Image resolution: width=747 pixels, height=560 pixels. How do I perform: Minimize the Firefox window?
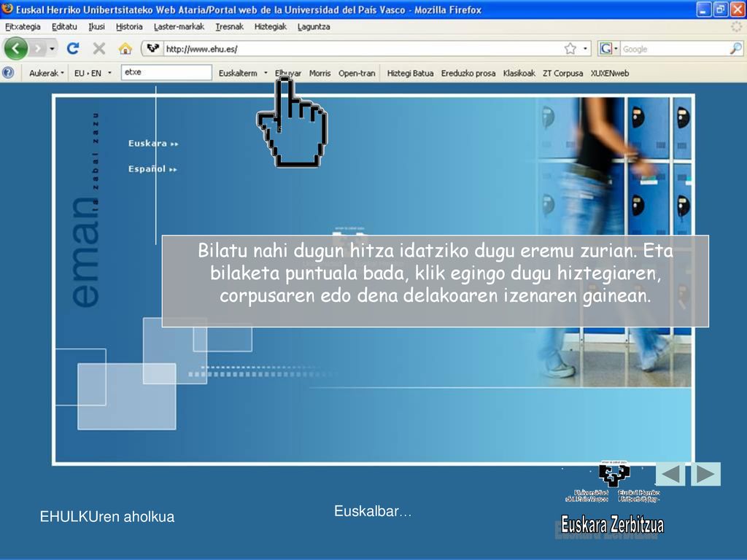click(x=704, y=9)
